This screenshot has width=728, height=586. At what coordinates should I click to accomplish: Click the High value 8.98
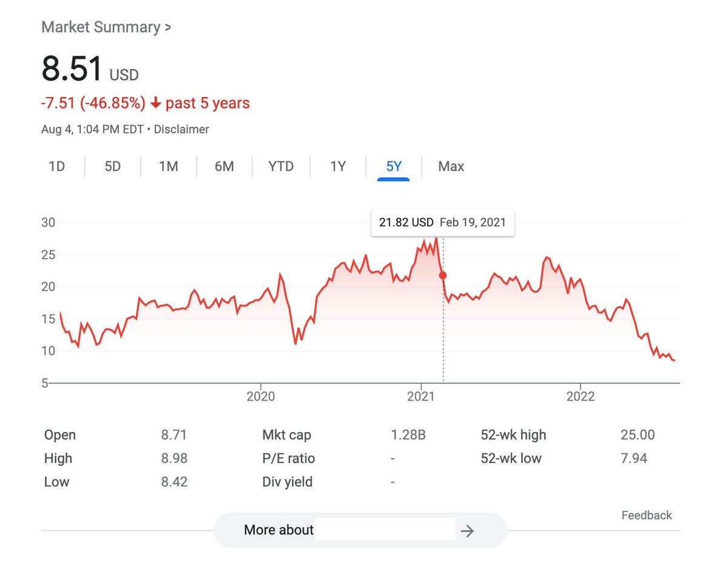tap(174, 459)
